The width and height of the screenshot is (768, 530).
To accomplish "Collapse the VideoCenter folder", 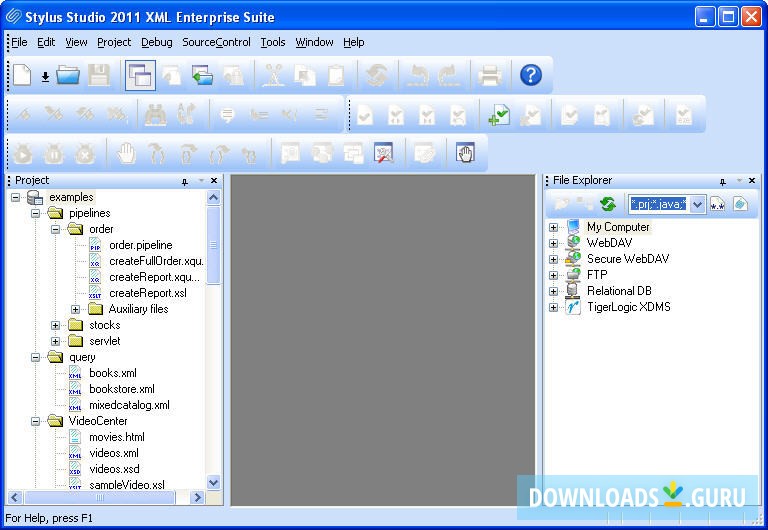I will pyautogui.click(x=36, y=421).
